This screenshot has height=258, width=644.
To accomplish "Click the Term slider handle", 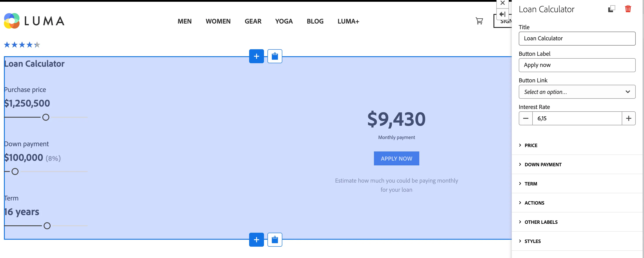I will pyautogui.click(x=47, y=226).
